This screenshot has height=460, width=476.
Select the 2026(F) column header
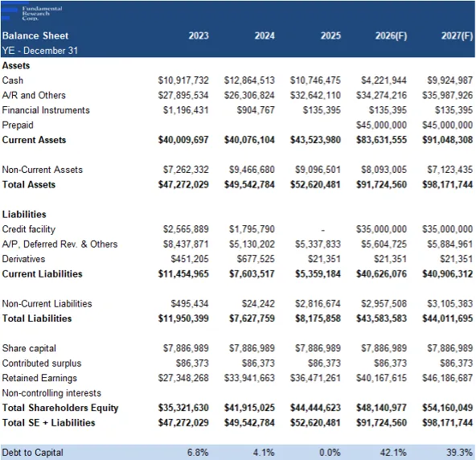pos(391,36)
